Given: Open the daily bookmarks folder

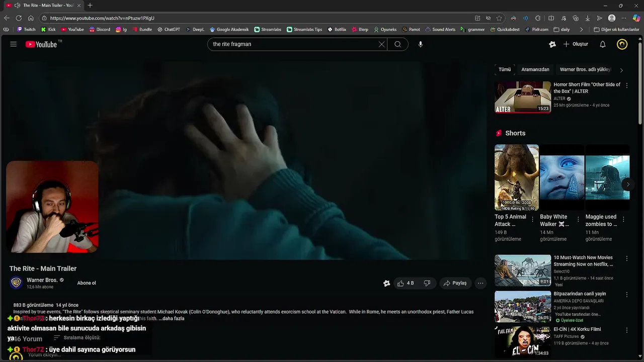Looking at the screenshot, I should pyautogui.click(x=562, y=30).
